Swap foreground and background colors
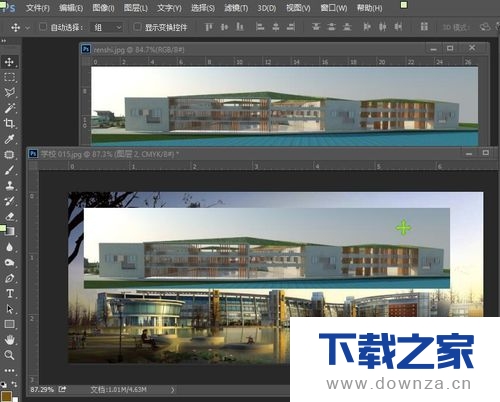This screenshot has width=500, height=402. point(14,384)
